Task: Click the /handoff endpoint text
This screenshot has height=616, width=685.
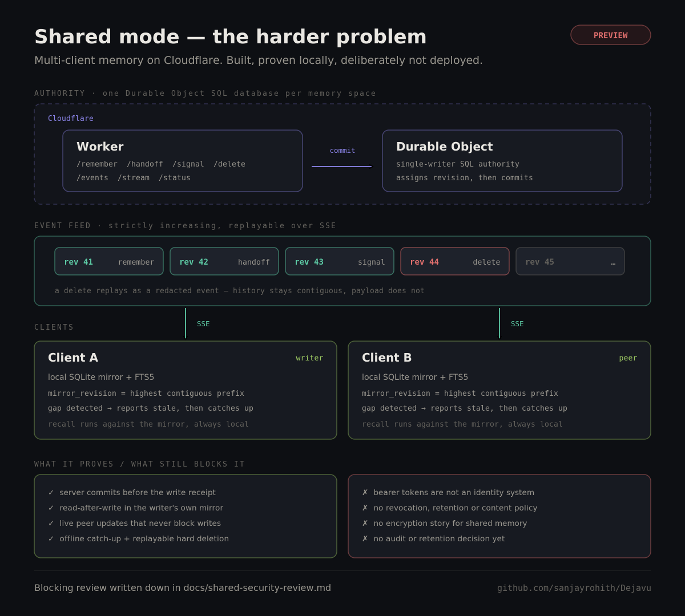Action: [x=145, y=164]
